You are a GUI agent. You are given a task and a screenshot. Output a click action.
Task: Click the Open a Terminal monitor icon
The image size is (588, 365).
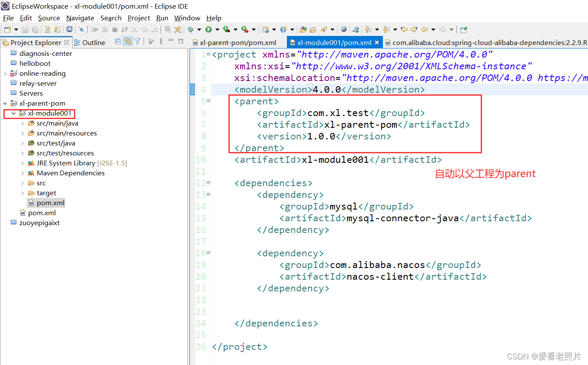point(69,29)
